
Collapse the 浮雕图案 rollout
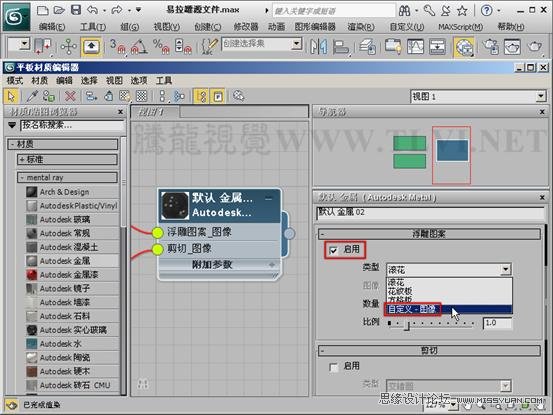(429, 234)
